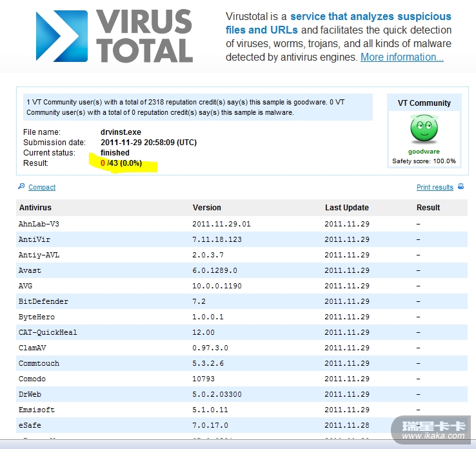Click version 1.0.0.1 of ByteHero
Image resolution: width=476 pixels, height=449 pixels.
208,317
